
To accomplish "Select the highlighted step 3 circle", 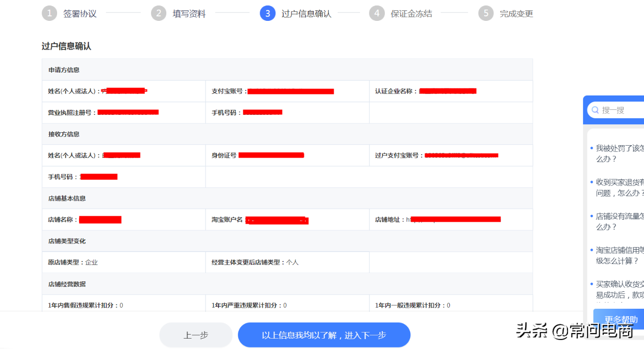I will (268, 13).
